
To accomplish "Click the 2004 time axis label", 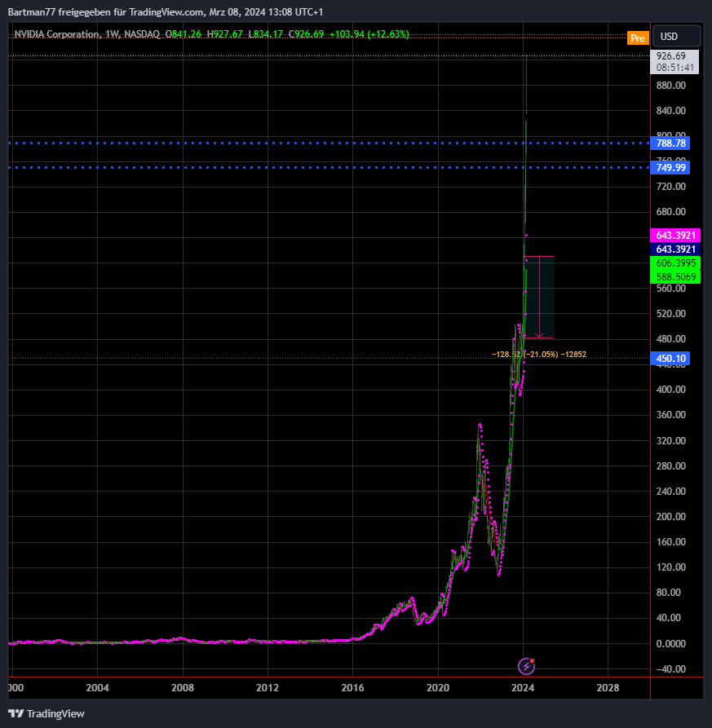I will click(97, 688).
